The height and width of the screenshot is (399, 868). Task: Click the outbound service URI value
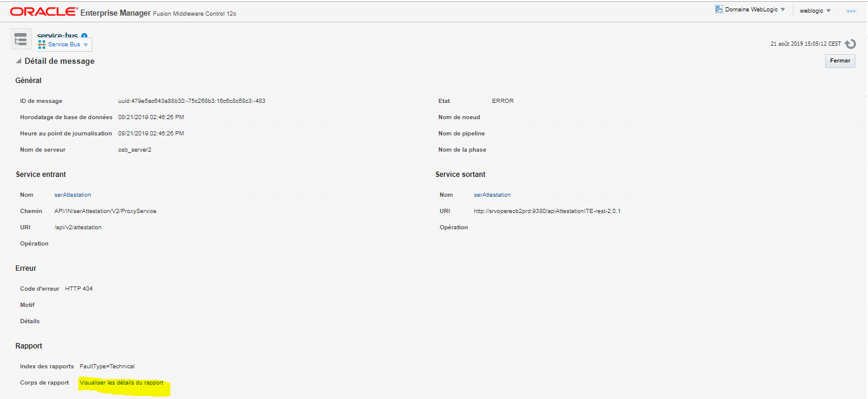click(x=547, y=211)
